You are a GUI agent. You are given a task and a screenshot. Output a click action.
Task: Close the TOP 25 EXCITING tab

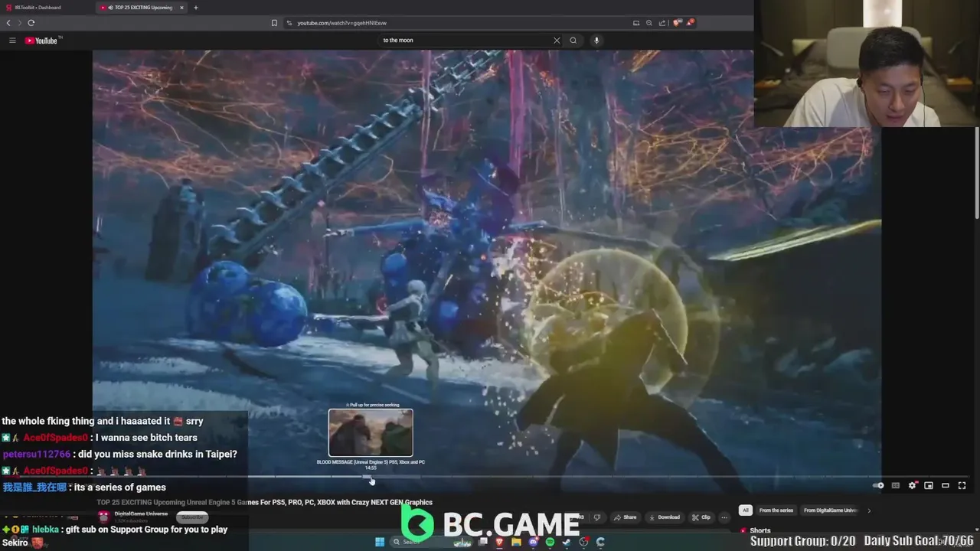tap(181, 8)
